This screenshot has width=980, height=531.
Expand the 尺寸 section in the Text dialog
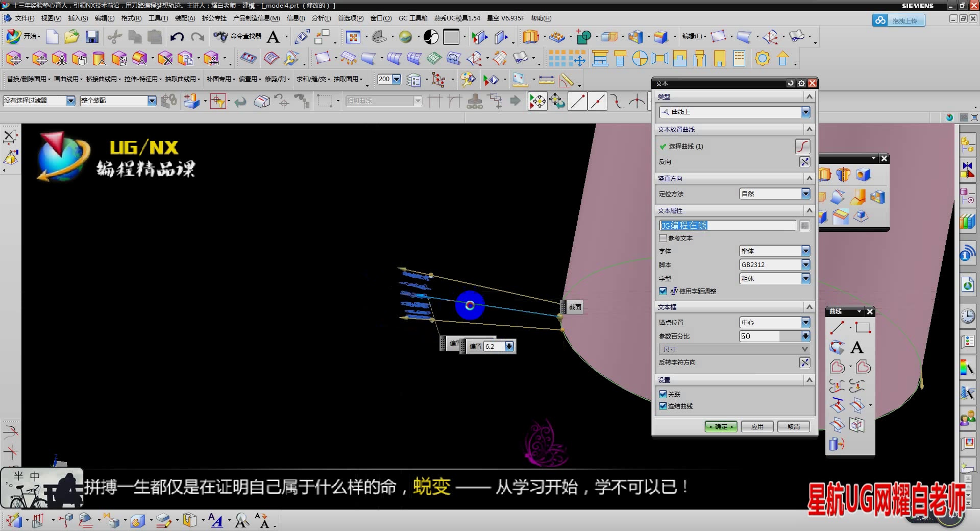click(733, 349)
